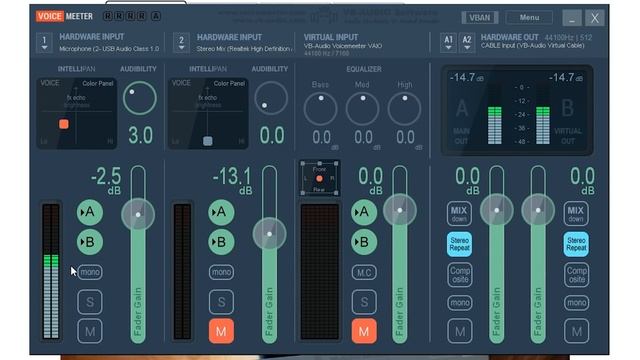Click the Voicemeeter logo
Screen dimensions: 640x360
coord(64,16)
